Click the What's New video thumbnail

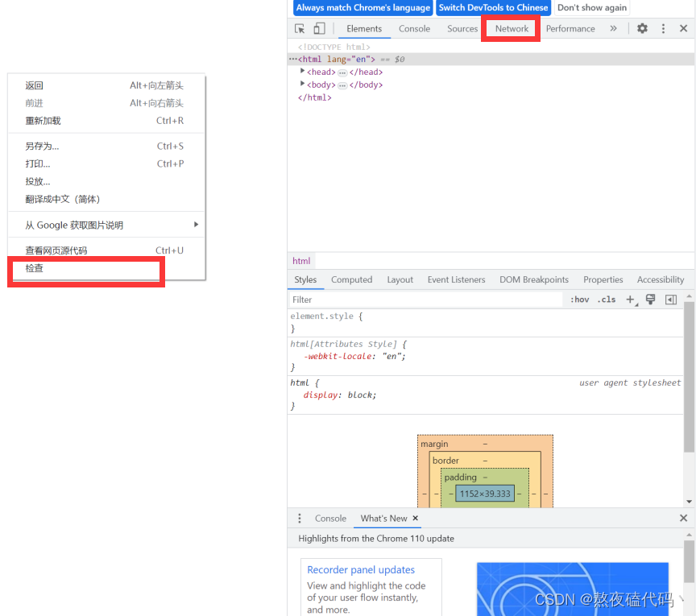tap(573, 589)
